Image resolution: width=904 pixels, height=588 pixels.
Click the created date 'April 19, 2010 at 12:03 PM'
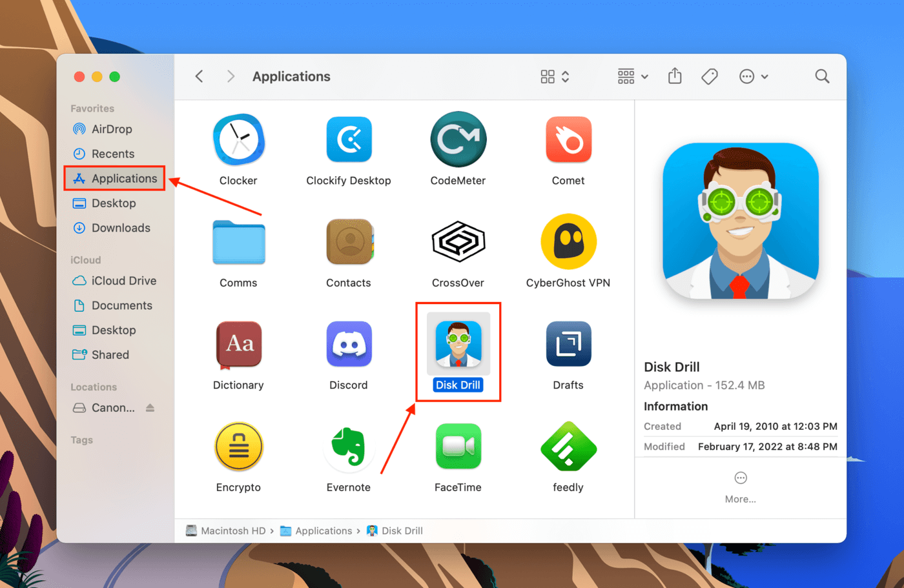tap(776, 426)
